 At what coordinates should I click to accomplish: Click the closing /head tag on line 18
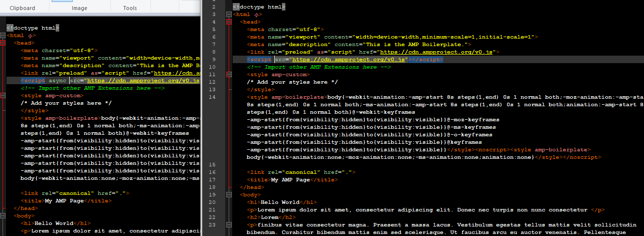[x=252, y=187]
